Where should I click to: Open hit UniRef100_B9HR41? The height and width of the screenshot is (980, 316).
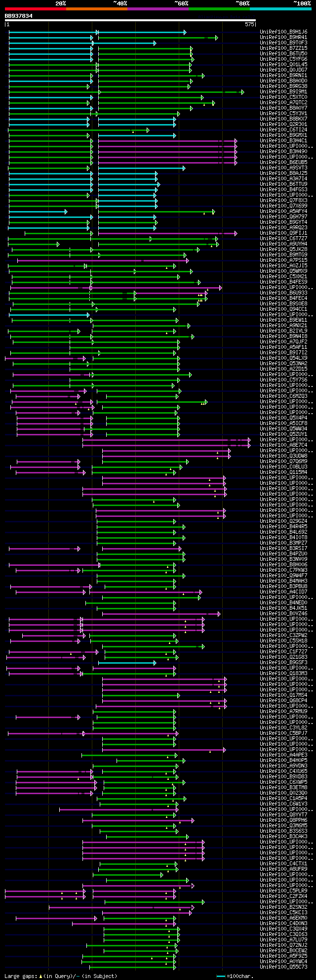(283, 38)
